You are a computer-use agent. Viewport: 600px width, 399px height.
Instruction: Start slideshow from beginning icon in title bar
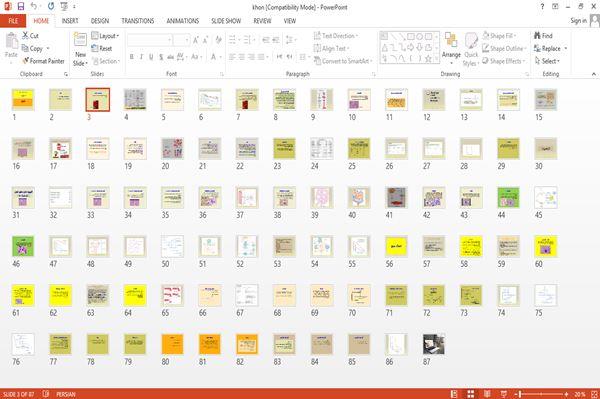pos(64,6)
